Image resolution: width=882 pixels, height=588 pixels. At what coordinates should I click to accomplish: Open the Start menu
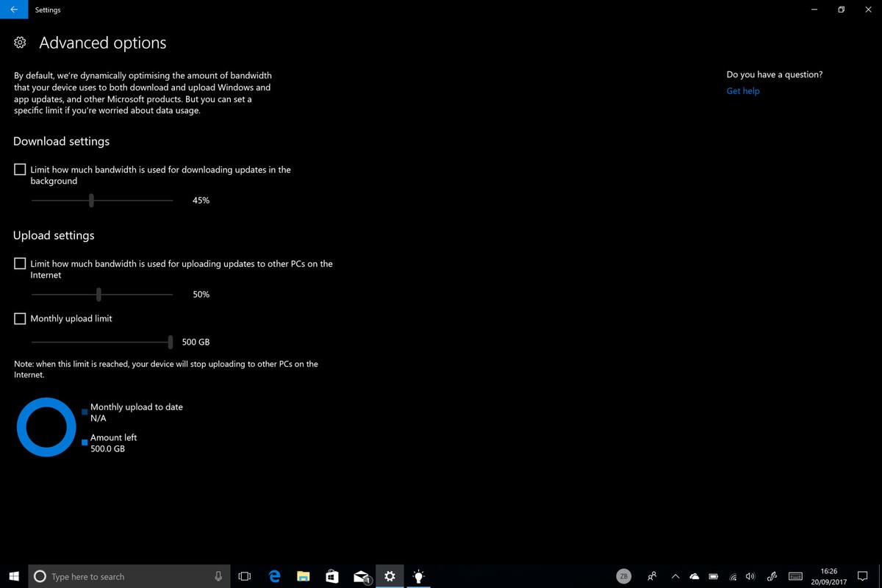(x=14, y=576)
